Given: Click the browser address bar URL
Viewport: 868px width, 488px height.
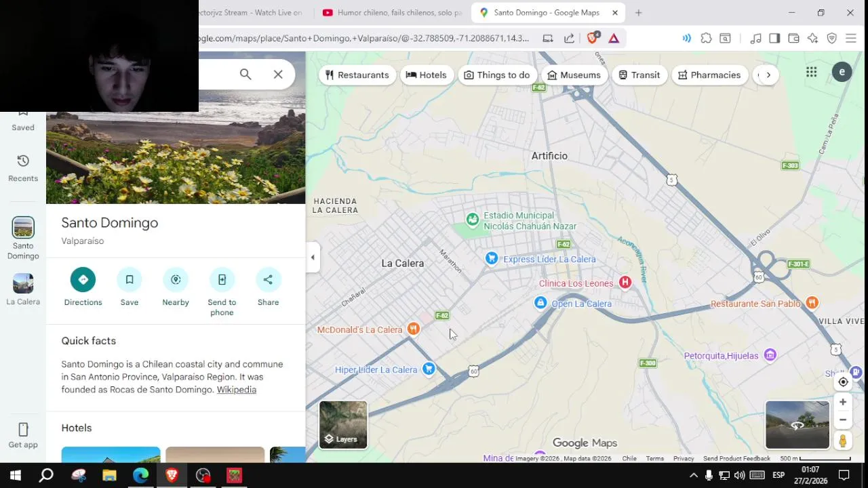Looking at the screenshot, I should 363,39.
